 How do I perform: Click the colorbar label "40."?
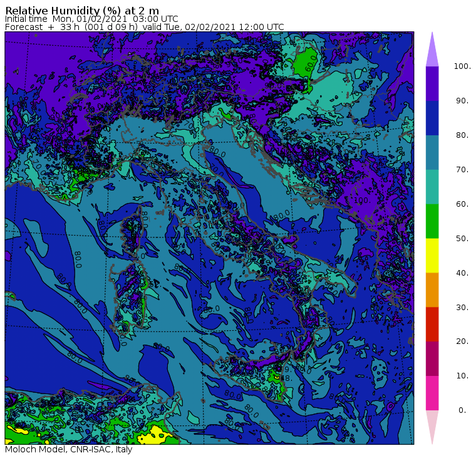tap(462, 273)
